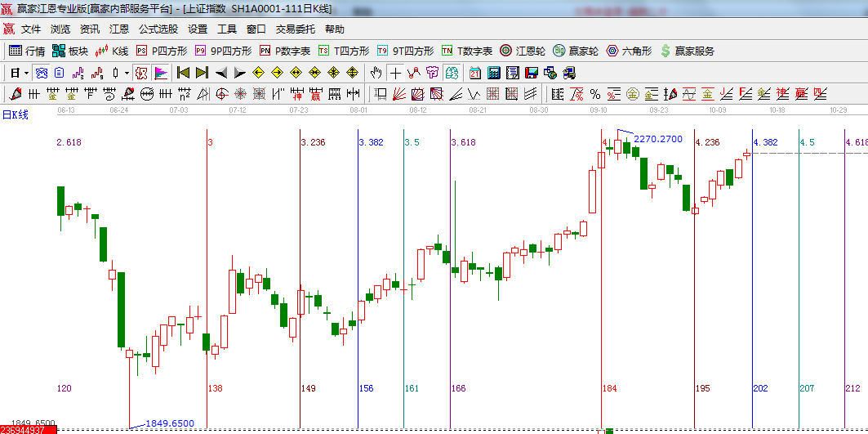The height and width of the screenshot is (434, 868).
Task: Click the 板块 sector toolbar button
Action: pyautogui.click(x=69, y=51)
